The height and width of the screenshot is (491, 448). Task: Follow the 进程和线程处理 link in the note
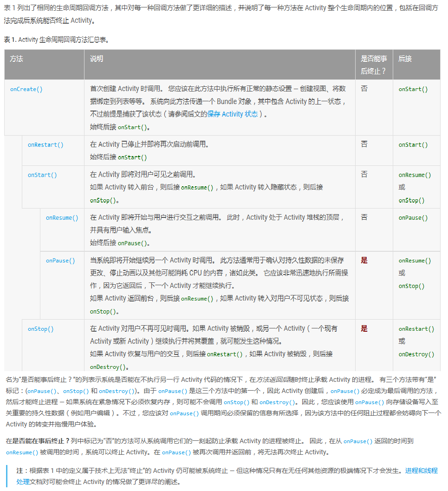pos(421,471)
